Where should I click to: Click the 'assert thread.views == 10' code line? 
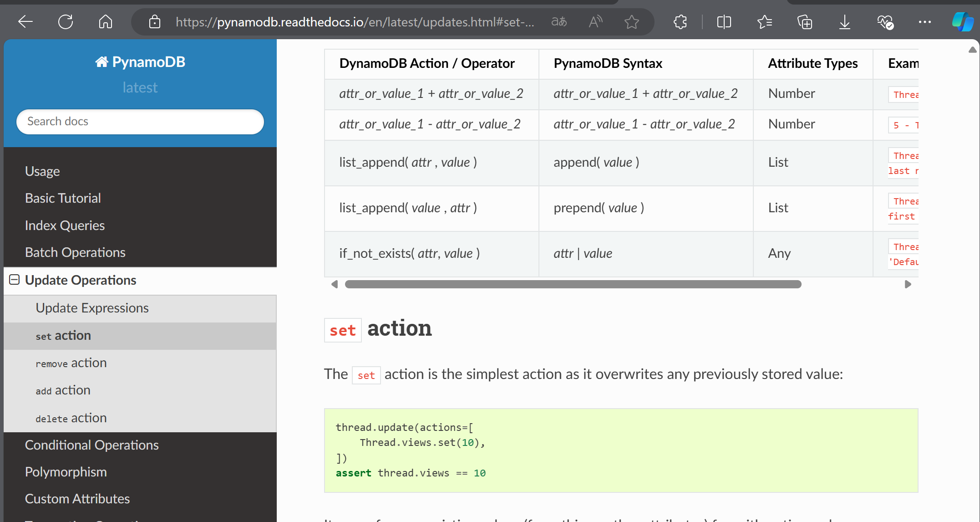tap(411, 473)
